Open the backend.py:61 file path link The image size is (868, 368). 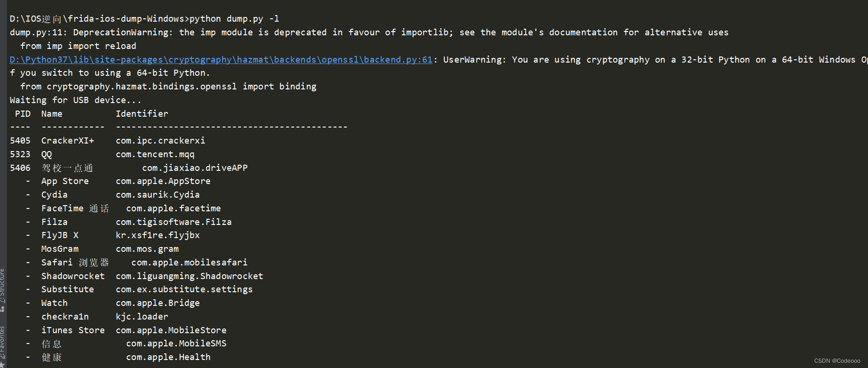pos(221,60)
